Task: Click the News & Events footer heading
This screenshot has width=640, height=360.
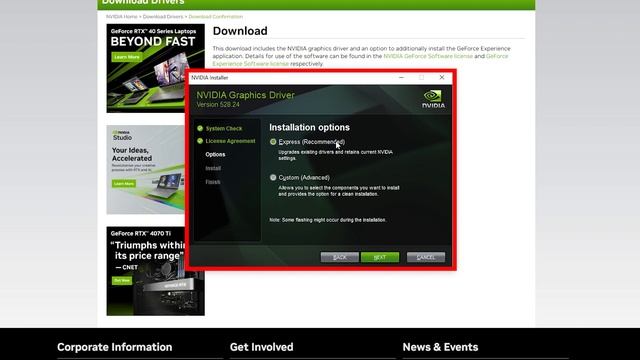Action: tap(440, 347)
